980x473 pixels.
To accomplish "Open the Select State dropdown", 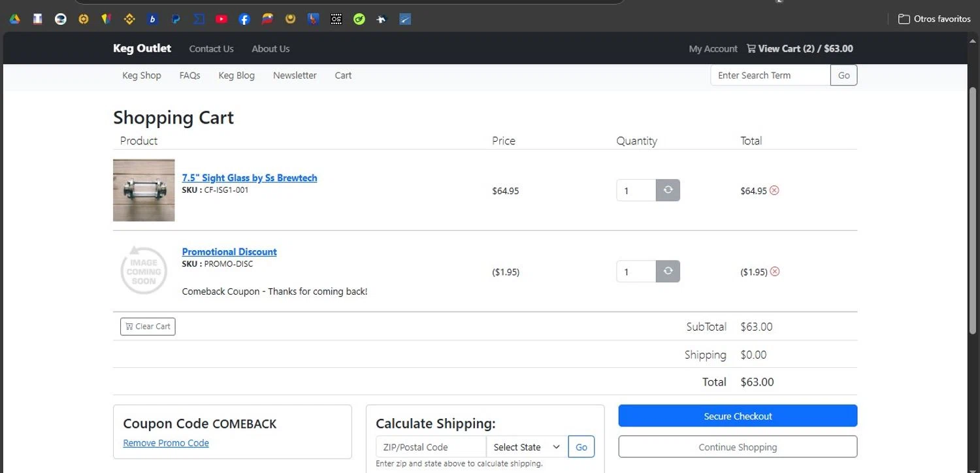I will pyautogui.click(x=527, y=447).
